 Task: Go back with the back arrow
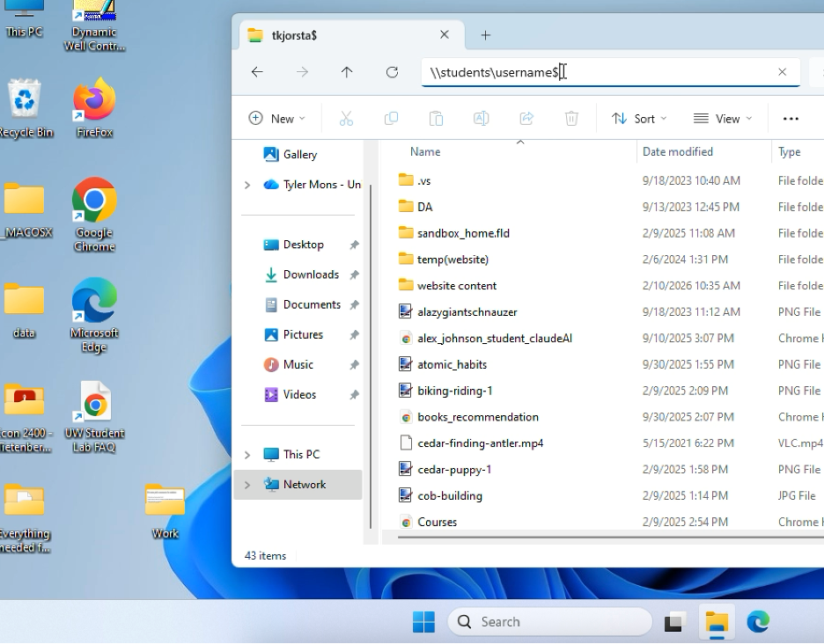[x=257, y=72]
